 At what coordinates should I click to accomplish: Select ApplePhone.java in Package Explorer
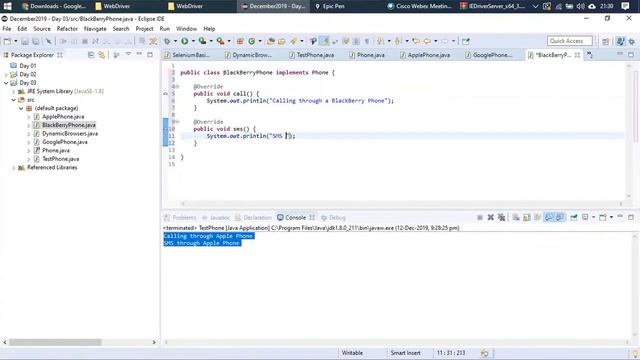[63, 117]
